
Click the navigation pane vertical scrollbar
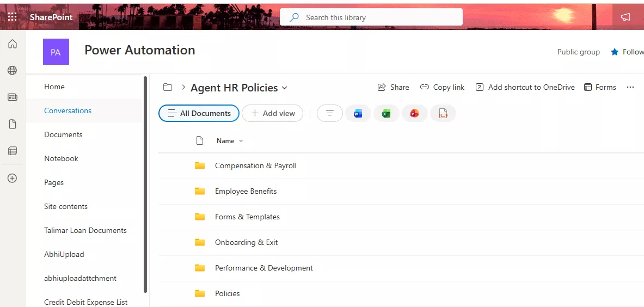point(145,185)
